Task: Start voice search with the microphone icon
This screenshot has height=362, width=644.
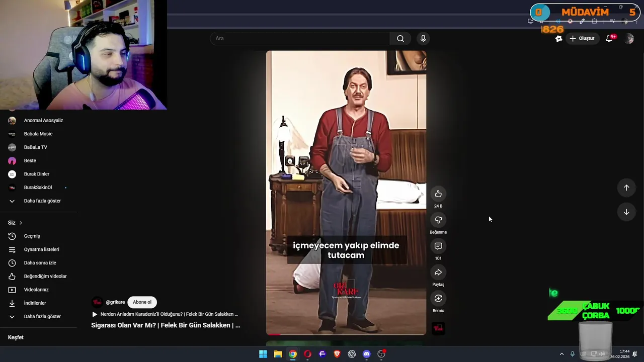Action: tap(423, 38)
